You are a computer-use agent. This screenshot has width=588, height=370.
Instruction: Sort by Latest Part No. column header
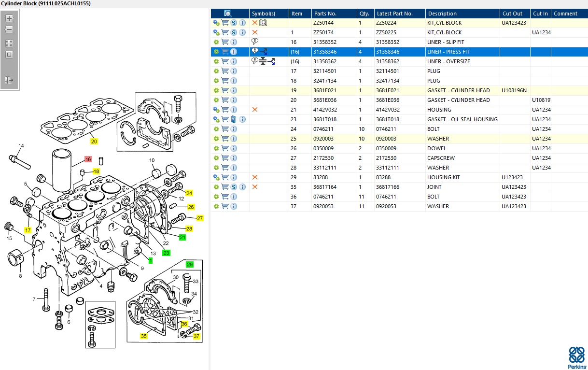(x=400, y=14)
